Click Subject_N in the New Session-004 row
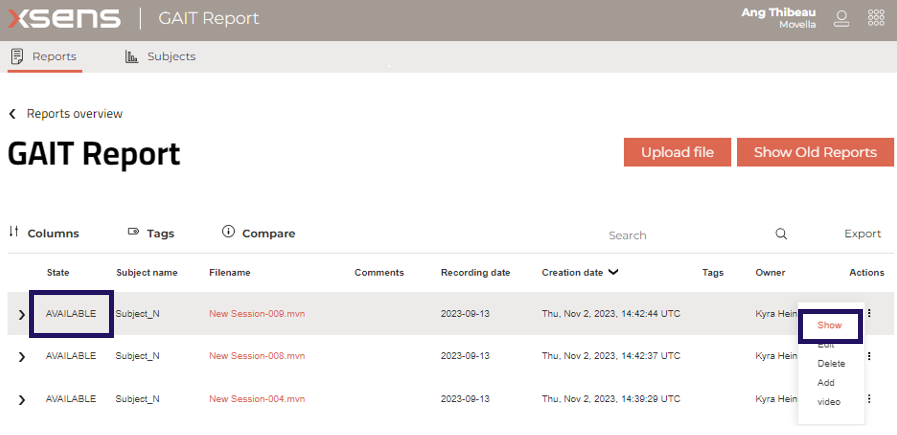This screenshot has height=435, width=897. 137,399
